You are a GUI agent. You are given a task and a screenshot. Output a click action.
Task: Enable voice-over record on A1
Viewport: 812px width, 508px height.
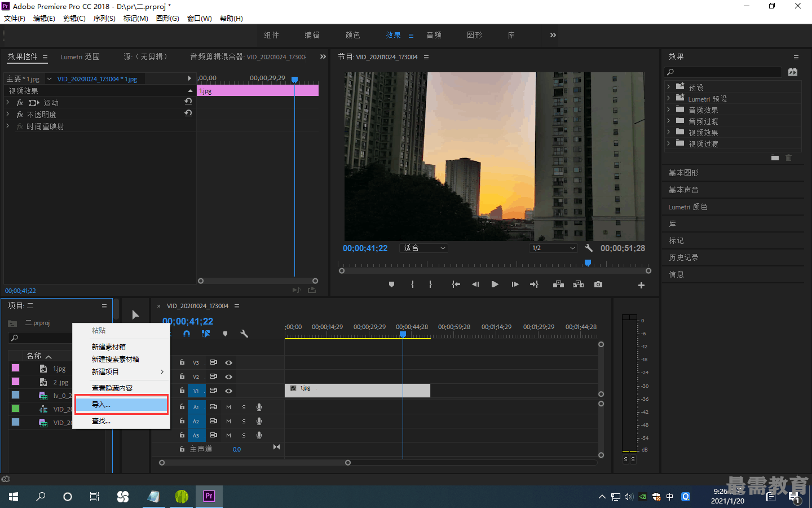(x=259, y=407)
